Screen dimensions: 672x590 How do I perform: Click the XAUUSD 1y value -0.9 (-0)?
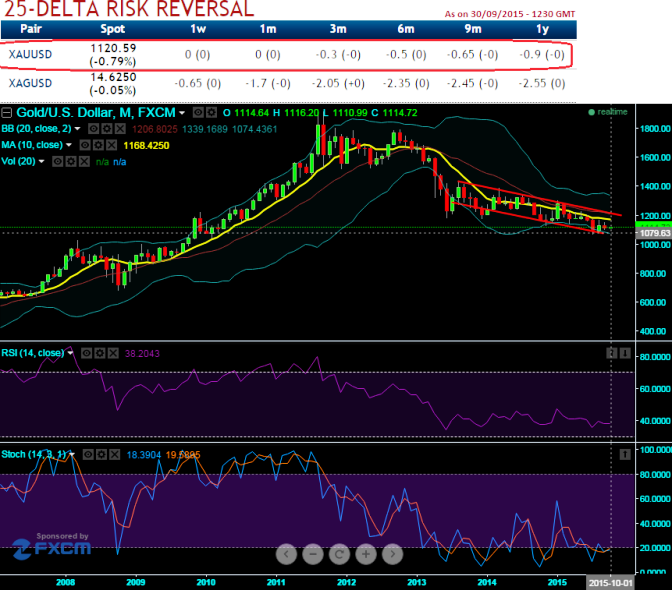tap(542, 55)
